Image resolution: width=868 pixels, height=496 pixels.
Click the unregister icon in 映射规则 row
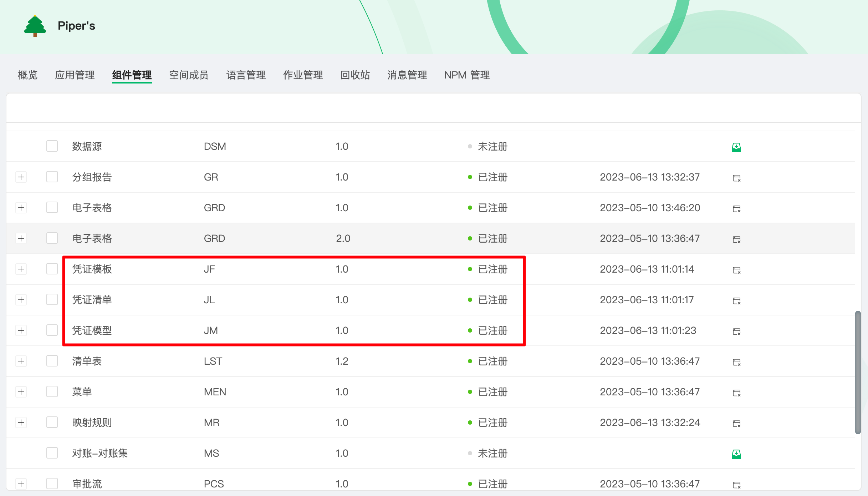(736, 423)
